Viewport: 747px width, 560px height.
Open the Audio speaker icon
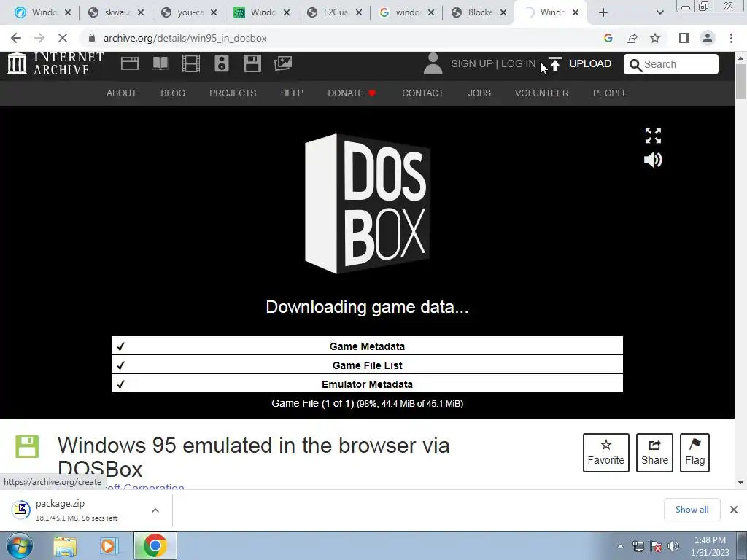click(222, 63)
